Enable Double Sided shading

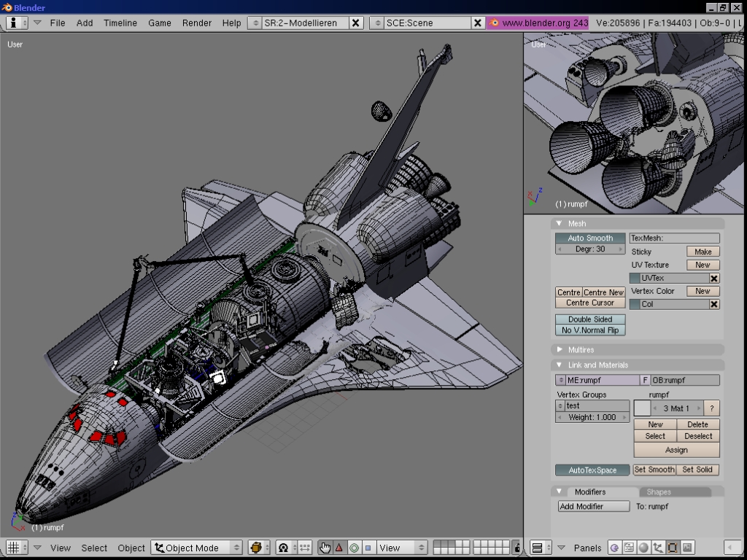click(x=590, y=319)
